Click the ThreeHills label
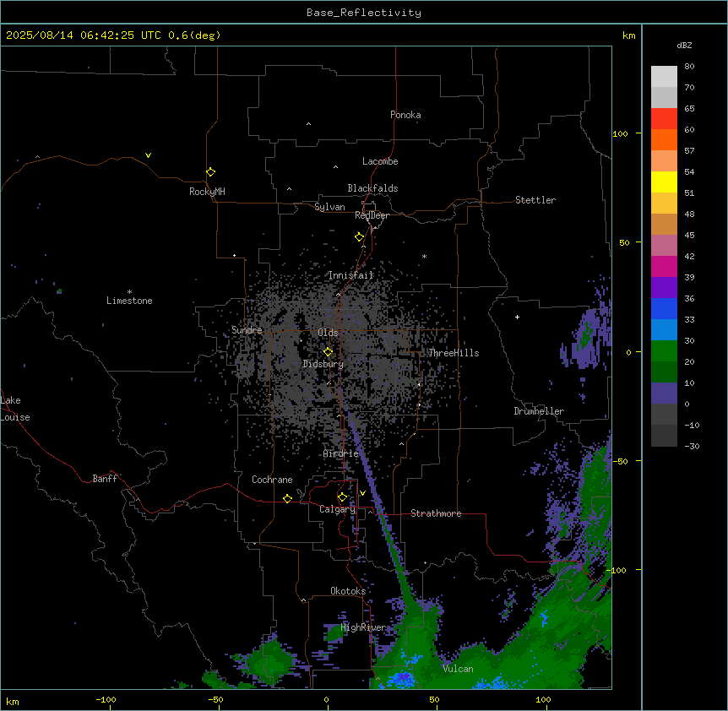This screenshot has height=711, width=728. 454,353
